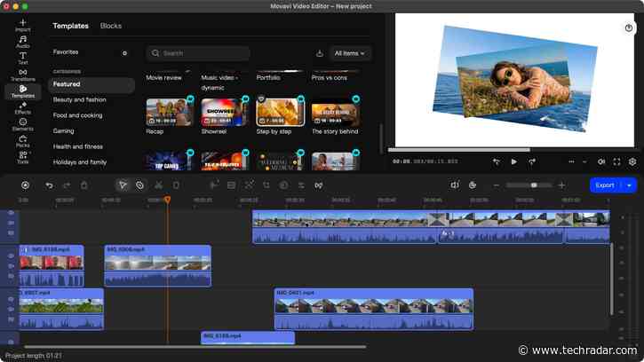Open preview settings gear icon

(x=632, y=161)
